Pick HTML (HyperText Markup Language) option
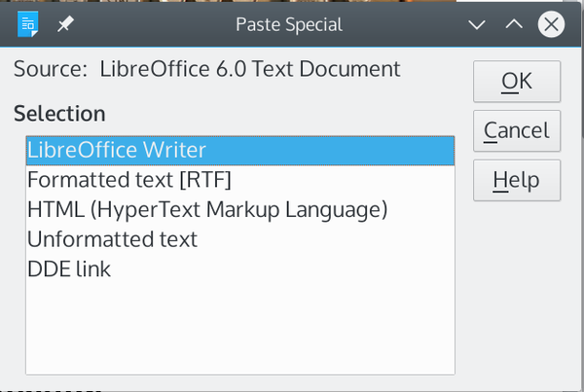Viewport: 584px width, 392px height. pyautogui.click(x=207, y=209)
